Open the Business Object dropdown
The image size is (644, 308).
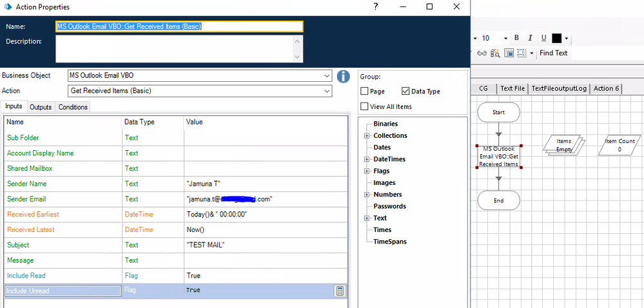[x=327, y=76]
